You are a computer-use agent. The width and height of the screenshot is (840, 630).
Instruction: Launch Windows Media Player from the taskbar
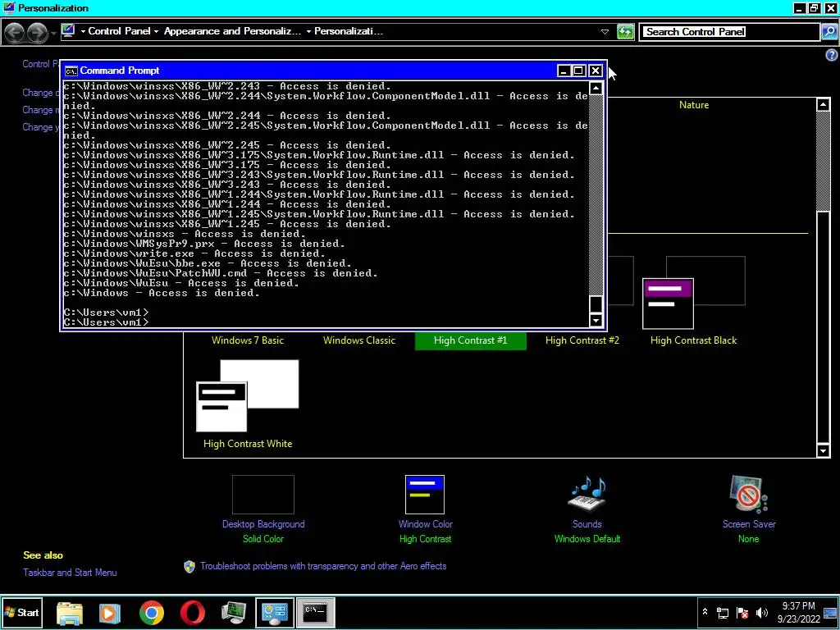pos(110,613)
